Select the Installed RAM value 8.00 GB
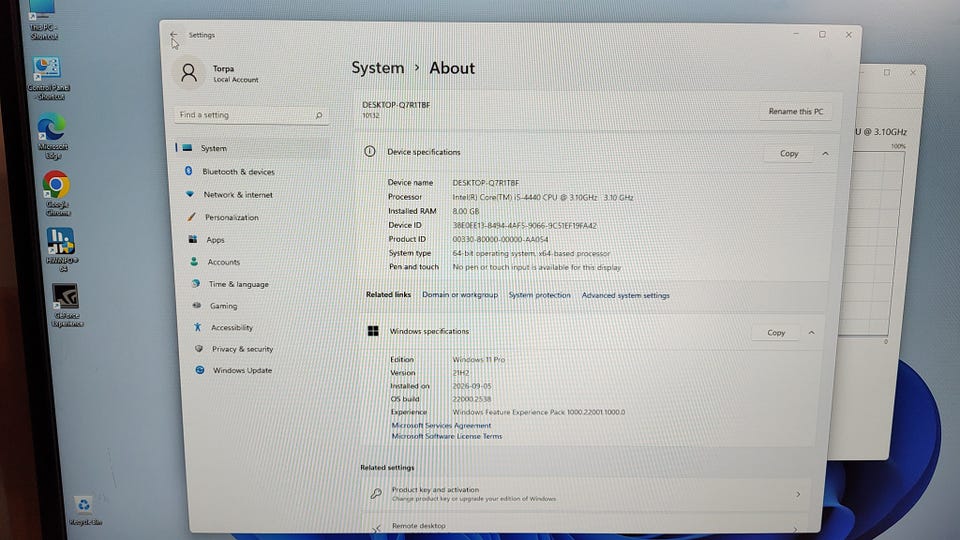This screenshot has width=960, height=540. [465, 211]
